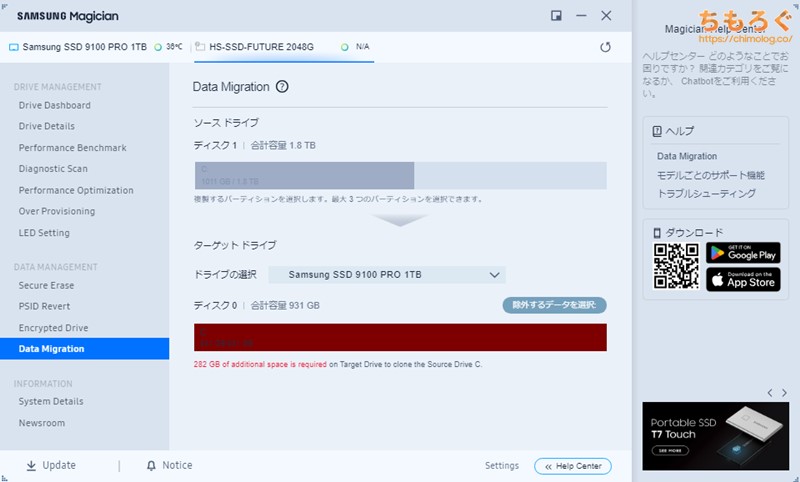The image size is (800, 482).
Task: Collapse the Help Center panel button
Action: click(572, 466)
